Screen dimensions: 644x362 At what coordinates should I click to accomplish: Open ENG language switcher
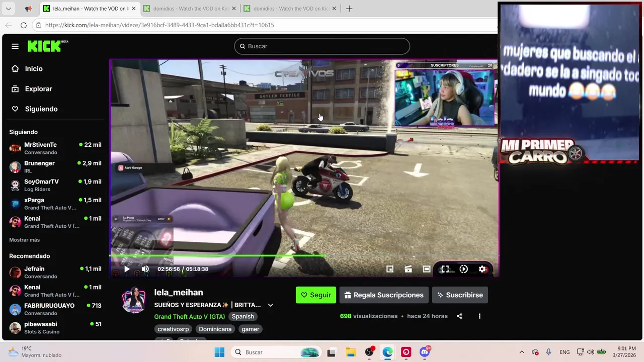point(565,352)
